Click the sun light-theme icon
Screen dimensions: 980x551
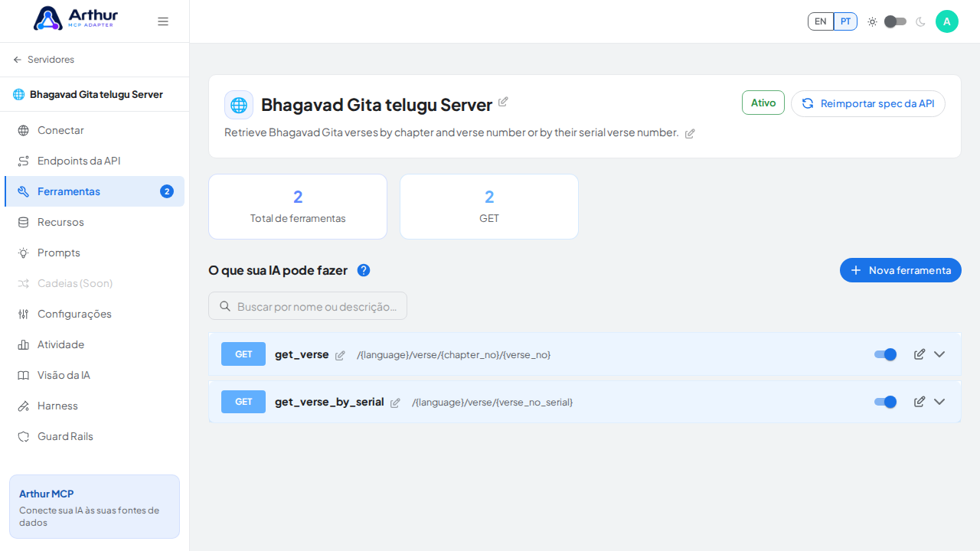click(872, 21)
